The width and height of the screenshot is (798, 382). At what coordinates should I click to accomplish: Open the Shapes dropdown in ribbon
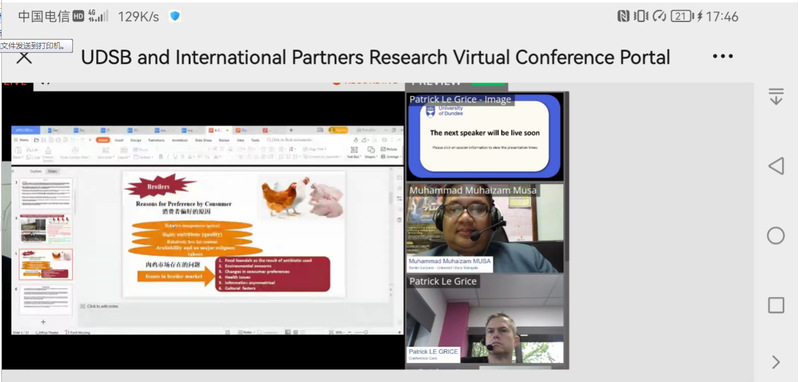(x=371, y=152)
